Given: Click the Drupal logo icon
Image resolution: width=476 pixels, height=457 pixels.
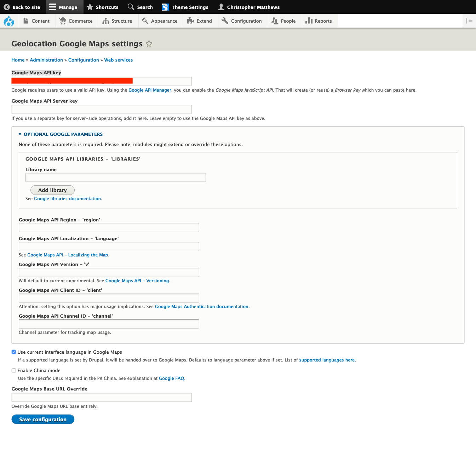Looking at the screenshot, I should pos(9,21).
